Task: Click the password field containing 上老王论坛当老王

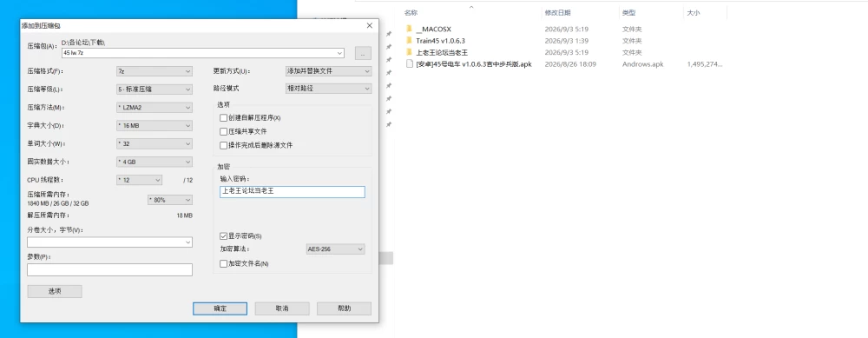Action: 293,192
